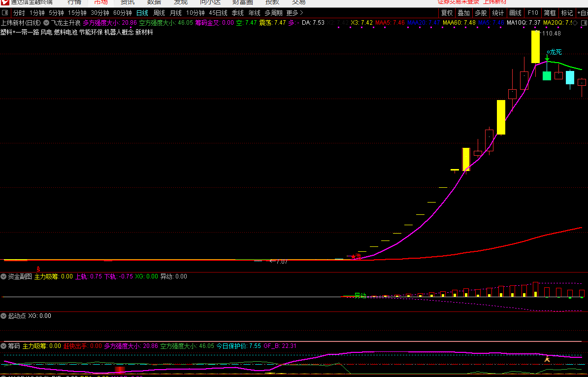Open the 资讯 menu

coord(127,2)
